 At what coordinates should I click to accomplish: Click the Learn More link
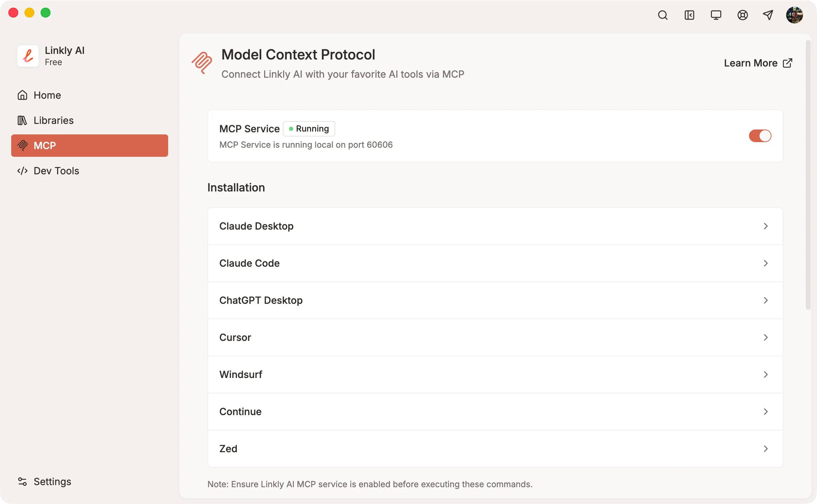click(x=757, y=63)
